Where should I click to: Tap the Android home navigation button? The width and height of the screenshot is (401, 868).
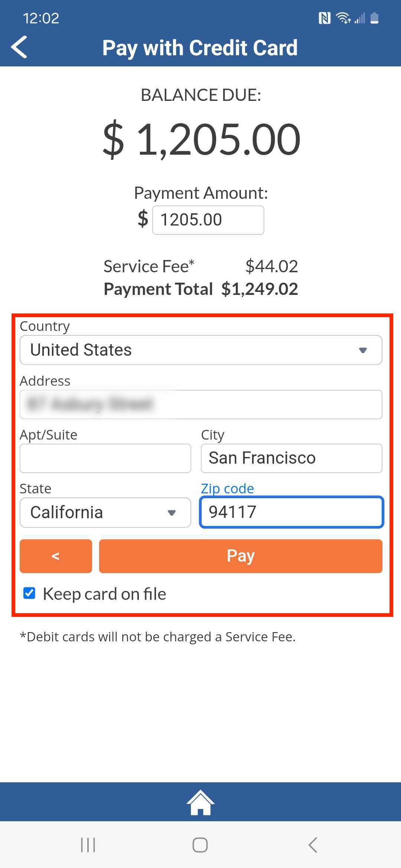click(x=200, y=845)
